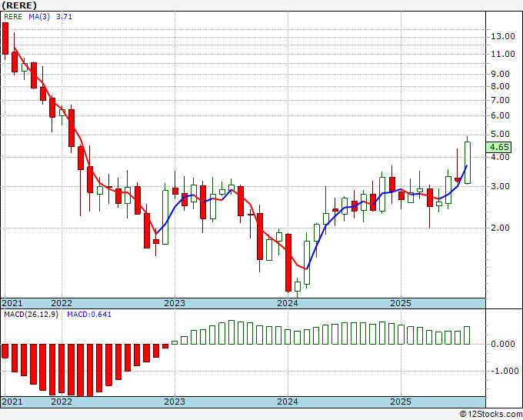Click the green RERE legend label
Screen dimensions: 523x420
(13, 17)
